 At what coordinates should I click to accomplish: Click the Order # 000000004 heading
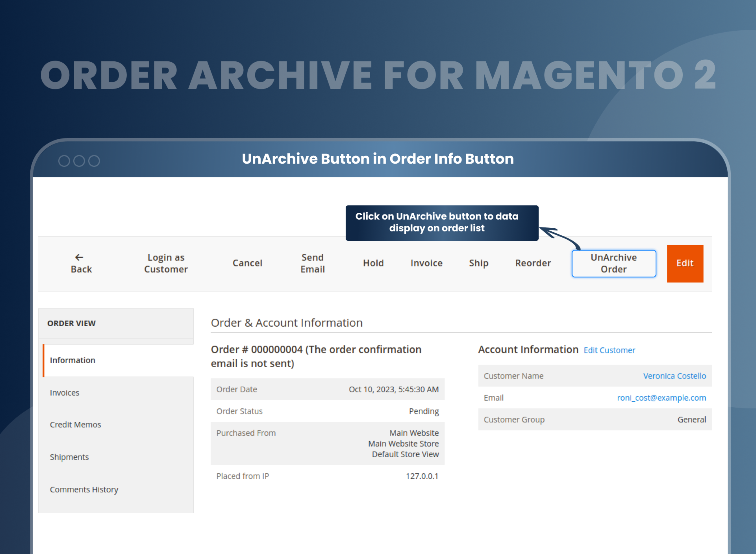click(316, 356)
